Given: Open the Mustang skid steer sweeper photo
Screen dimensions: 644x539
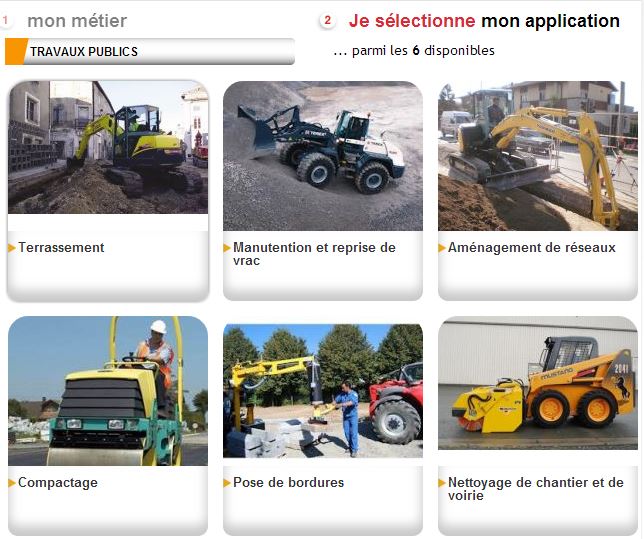Looking at the screenshot, I should click(x=538, y=383).
